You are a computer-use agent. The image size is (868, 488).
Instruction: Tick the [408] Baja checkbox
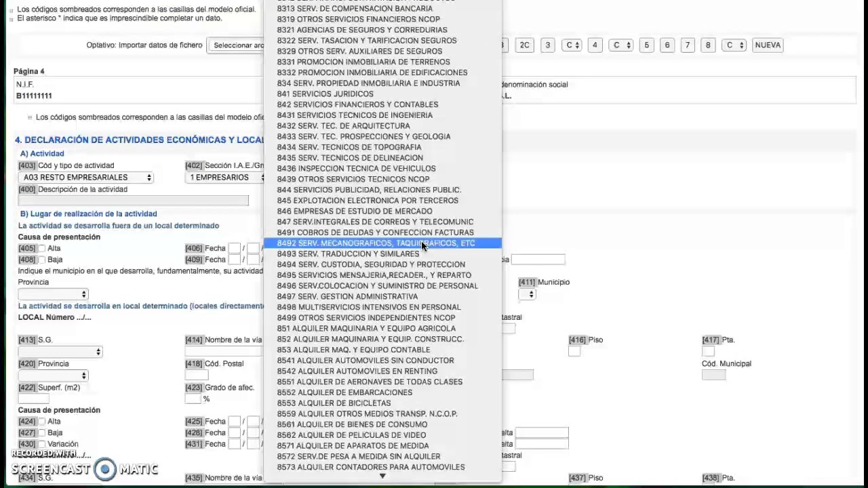tap(42, 260)
